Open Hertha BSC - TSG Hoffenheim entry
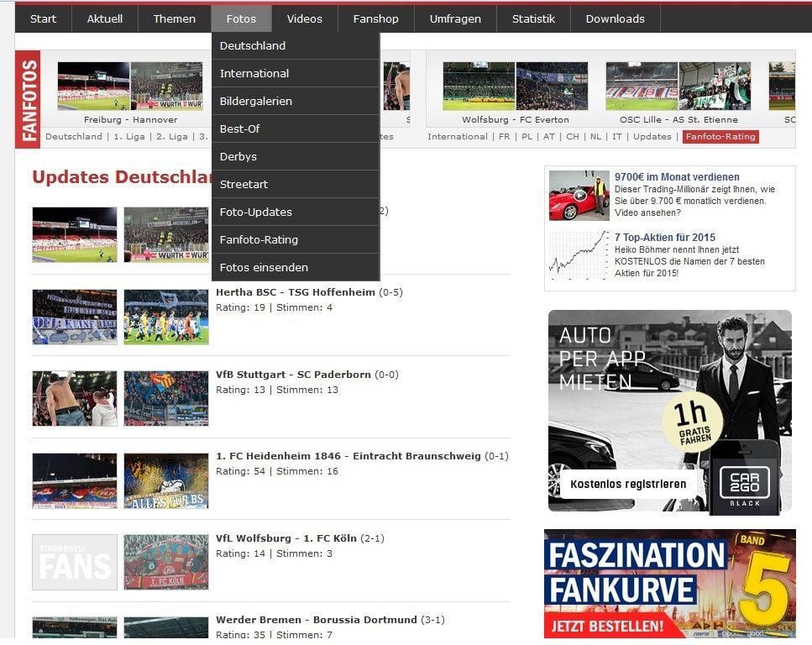 [296, 292]
